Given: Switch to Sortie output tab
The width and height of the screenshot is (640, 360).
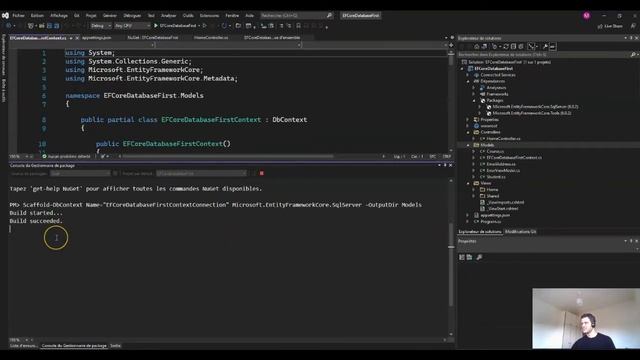Looking at the screenshot, I should point(116,346).
